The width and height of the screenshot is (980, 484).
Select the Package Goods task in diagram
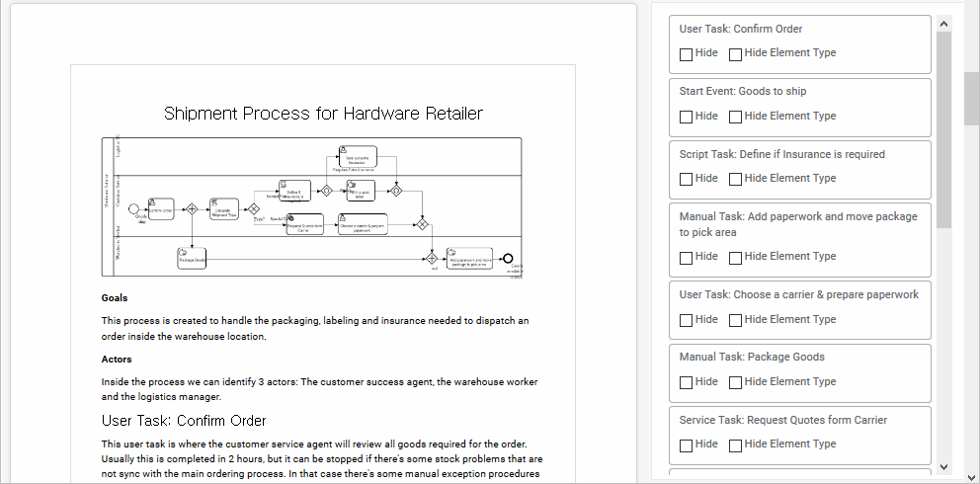coord(192,259)
